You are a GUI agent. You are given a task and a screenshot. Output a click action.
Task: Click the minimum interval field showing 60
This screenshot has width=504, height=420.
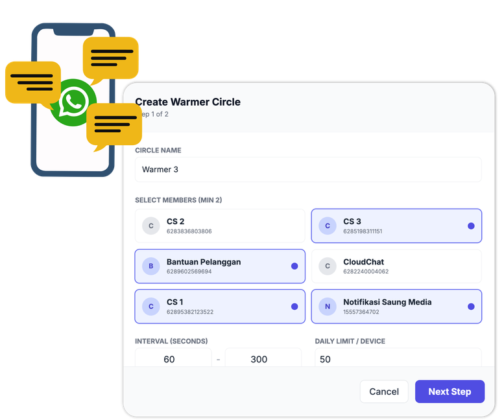coord(173,358)
